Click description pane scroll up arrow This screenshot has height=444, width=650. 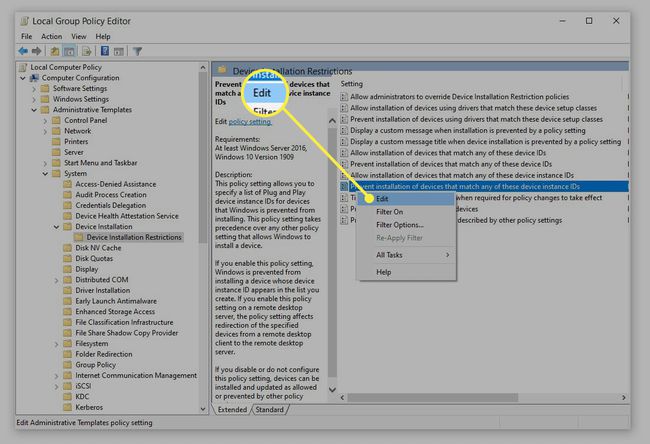[x=332, y=121]
